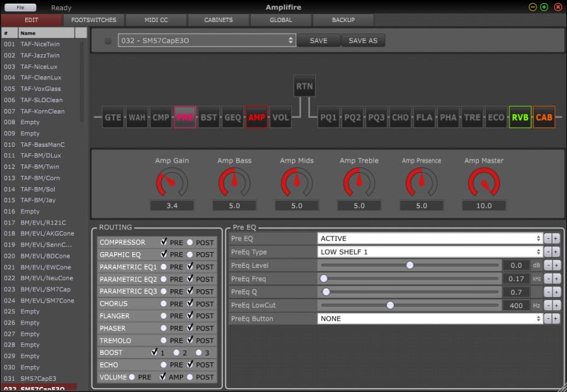Viewport: 567px width, 392px height.
Task: Set Echo routing to PRE
Action: (163, 365)
